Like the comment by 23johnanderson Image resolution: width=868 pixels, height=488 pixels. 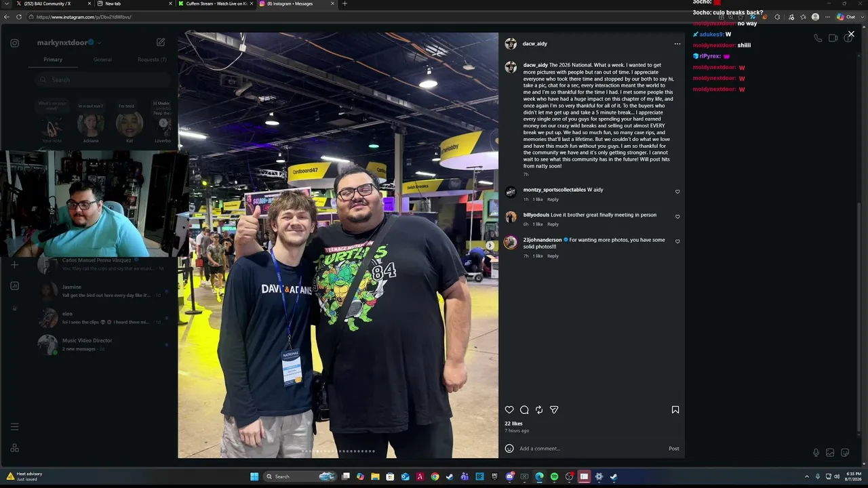point(677,241)
